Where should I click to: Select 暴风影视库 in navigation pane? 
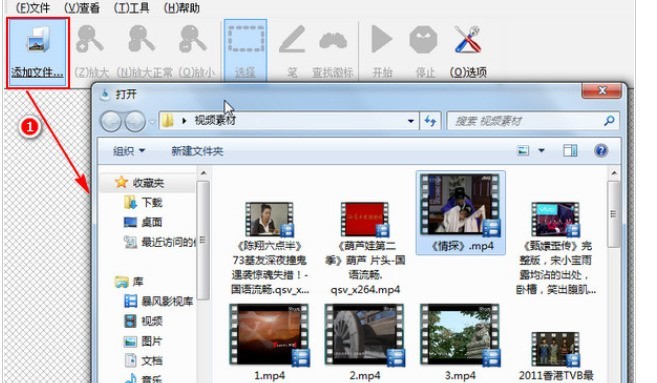point(159,301)
